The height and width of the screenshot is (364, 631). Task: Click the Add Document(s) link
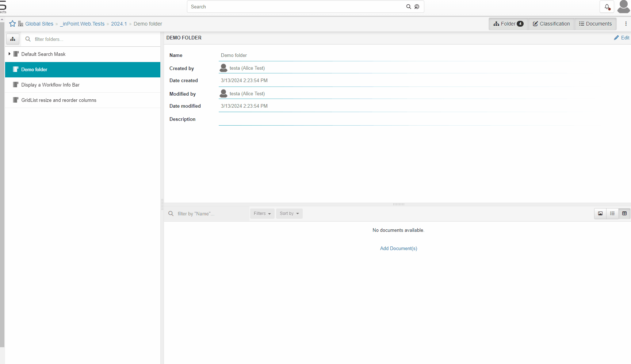[x=398, y=248]
